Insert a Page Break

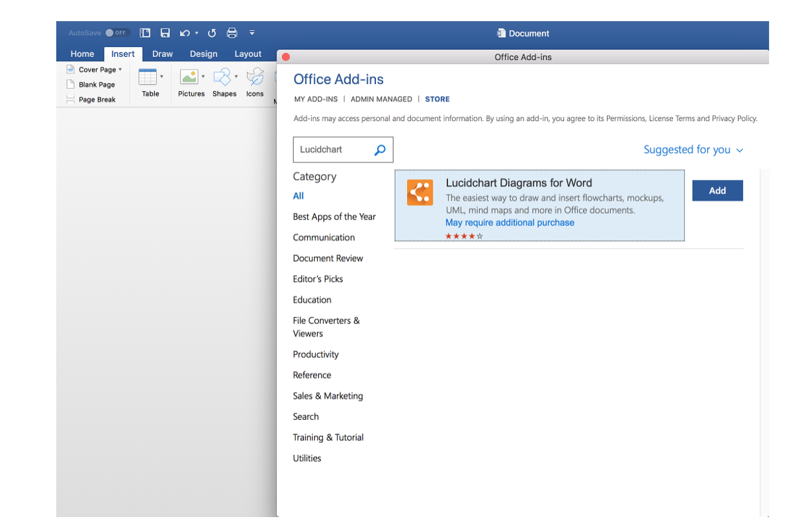point(91,100)
